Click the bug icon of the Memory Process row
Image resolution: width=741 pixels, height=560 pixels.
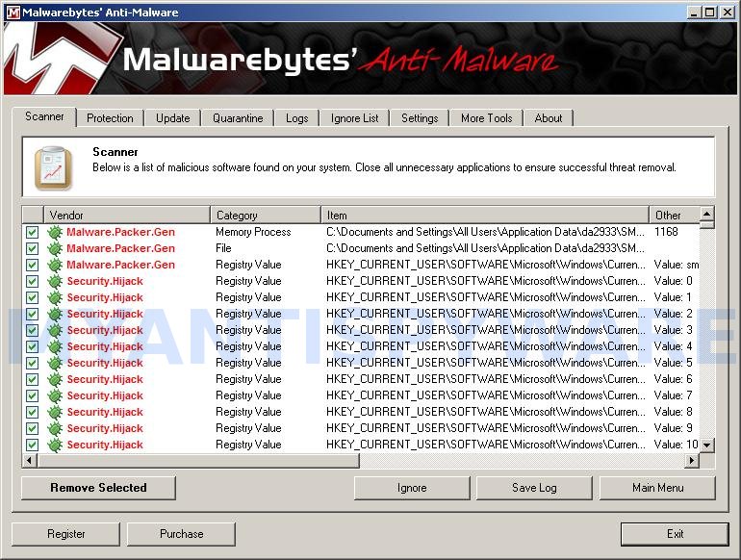55,232
